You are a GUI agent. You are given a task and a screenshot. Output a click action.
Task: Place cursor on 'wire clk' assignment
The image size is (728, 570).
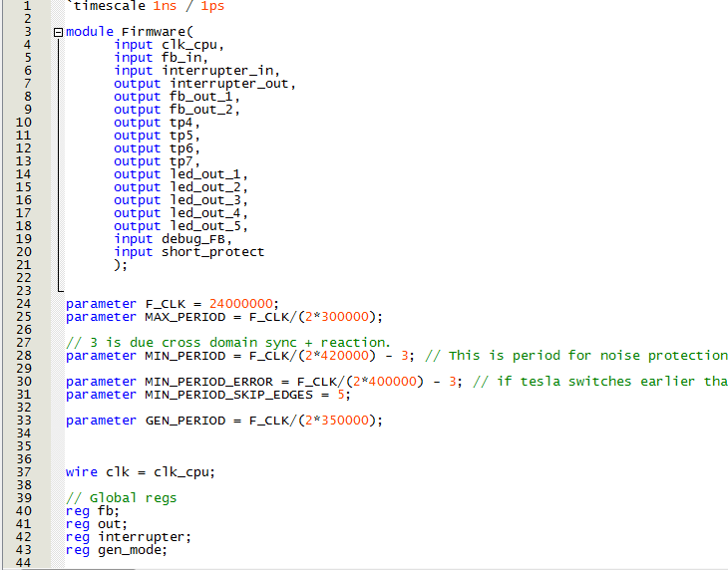(140, 472)
